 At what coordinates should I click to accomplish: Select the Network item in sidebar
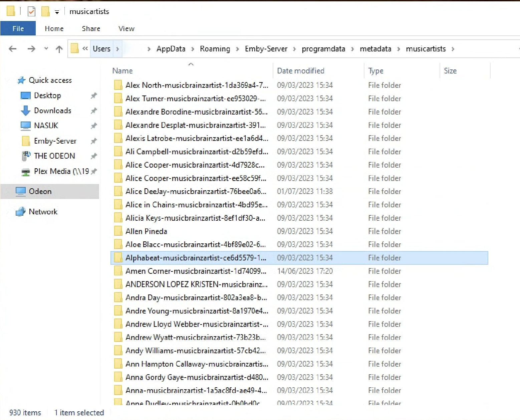pos(43,212)
